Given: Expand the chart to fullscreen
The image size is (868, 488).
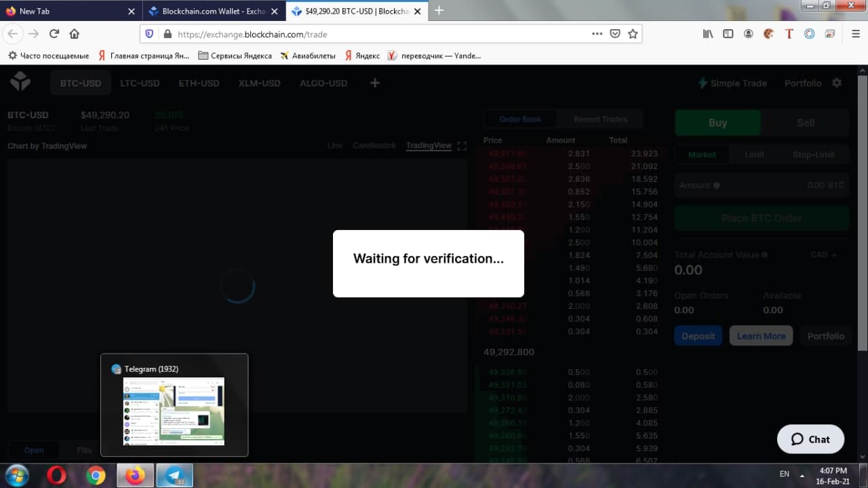Looking at the screenshot, I should (462, 146).
